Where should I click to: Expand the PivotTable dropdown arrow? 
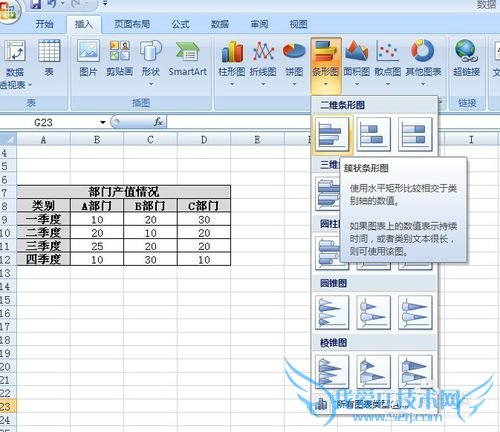[30, 85]
